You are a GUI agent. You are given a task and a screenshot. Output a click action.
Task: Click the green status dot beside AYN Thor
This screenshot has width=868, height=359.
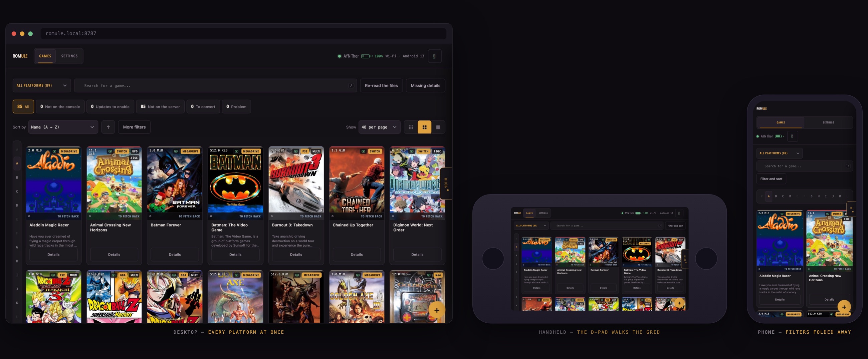coord(339,56)
